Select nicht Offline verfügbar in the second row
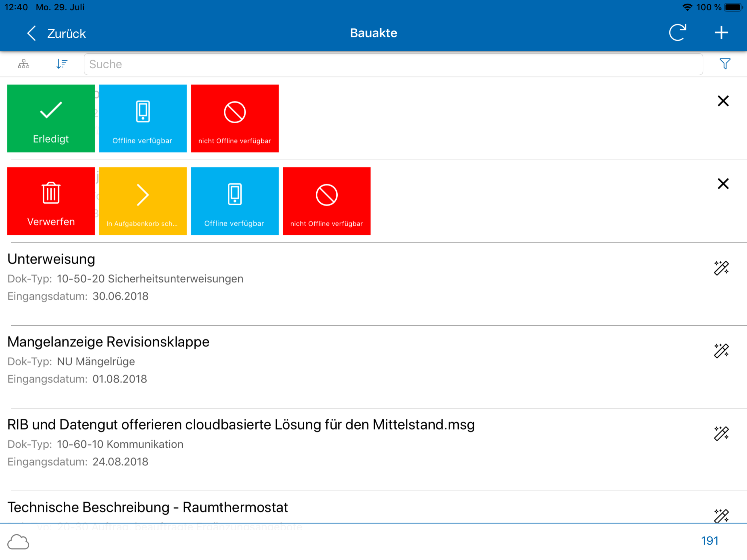This screenshot has width=747, height=560. tap(326, 201)
